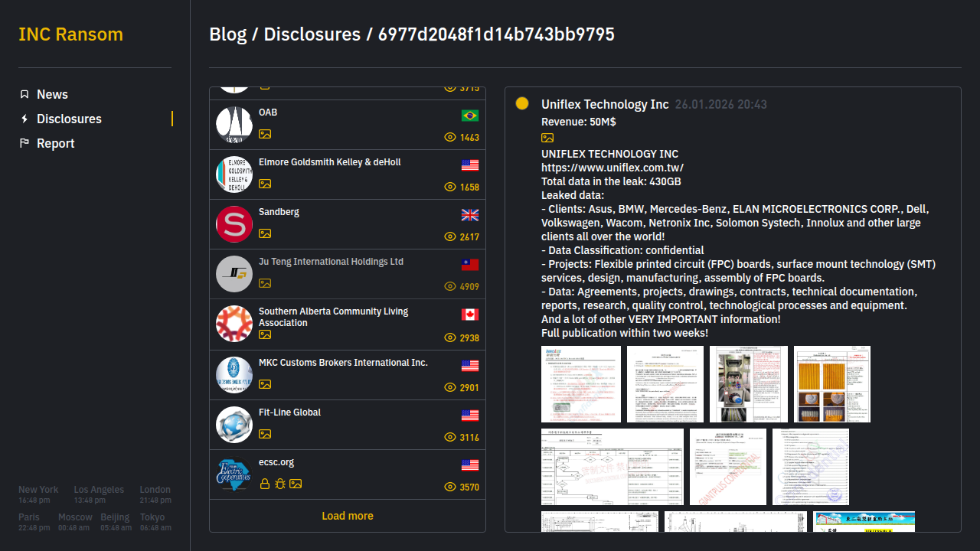
Task: Click the bookmark icon beside News
Action: pos(24,94)
